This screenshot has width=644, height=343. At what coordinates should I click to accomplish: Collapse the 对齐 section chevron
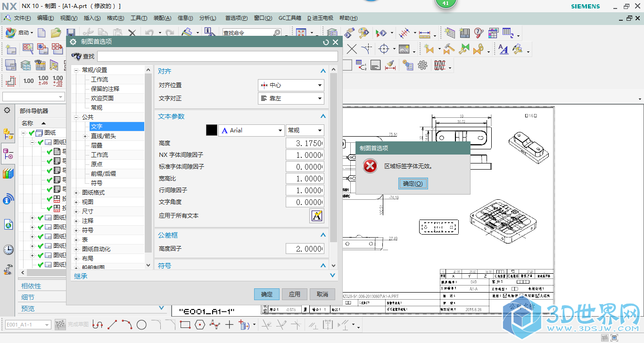point(323,71)
